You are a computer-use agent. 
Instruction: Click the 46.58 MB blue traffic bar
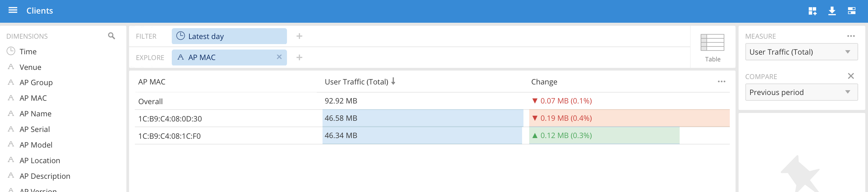(423, 118)
